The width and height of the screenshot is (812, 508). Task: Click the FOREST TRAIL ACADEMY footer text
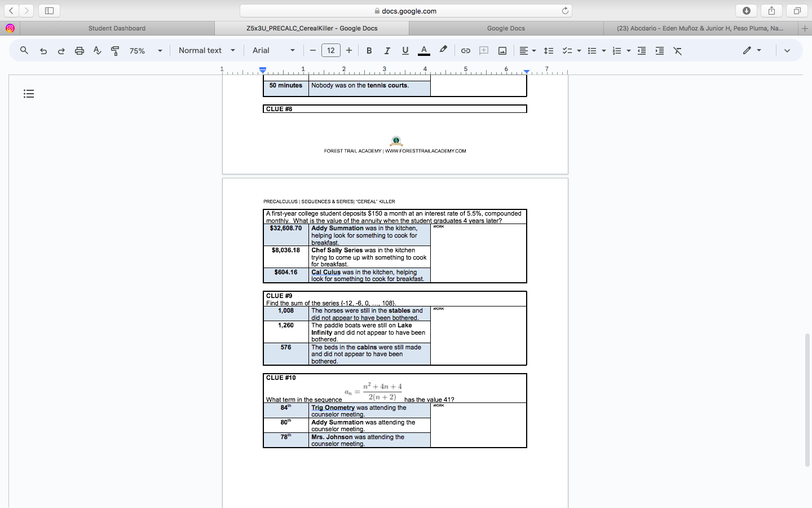(395, 151)
